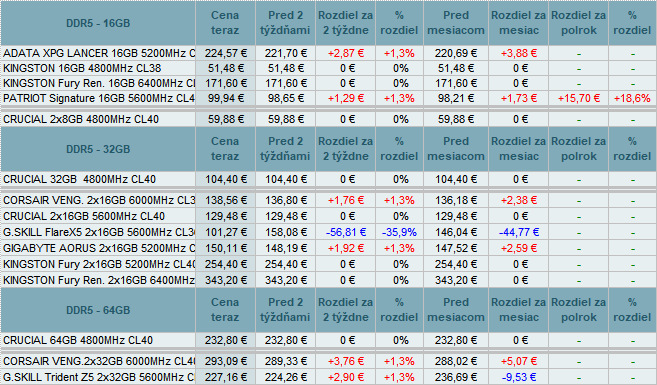Select the -56,81 € two-week difference cell
657x385 pixels.
(x=346, y=232)
